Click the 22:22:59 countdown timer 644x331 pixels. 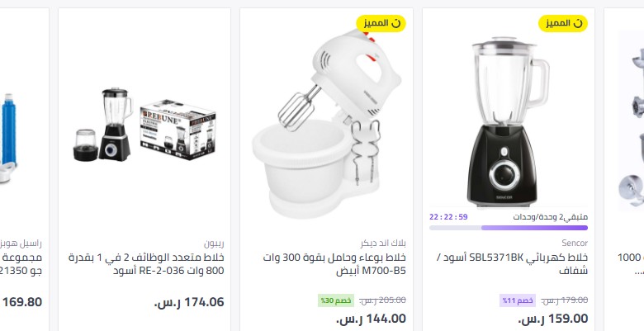coord(448,217)
